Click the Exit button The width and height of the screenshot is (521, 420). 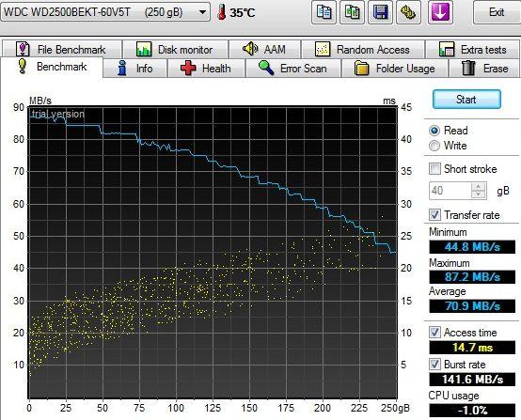click(x=497, y=12)
